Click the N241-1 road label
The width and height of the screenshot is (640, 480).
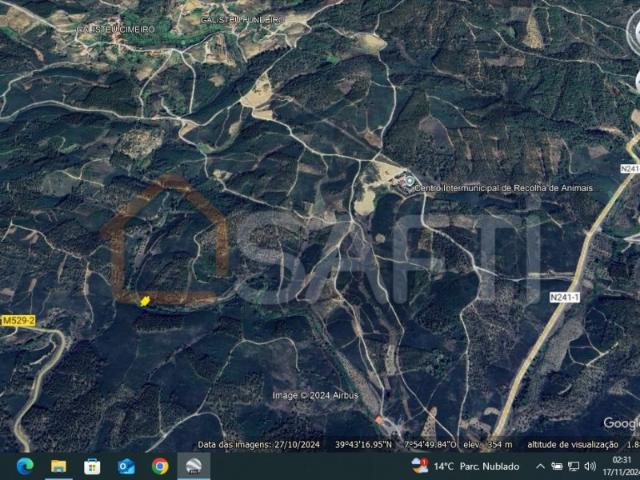coord(563,297)
